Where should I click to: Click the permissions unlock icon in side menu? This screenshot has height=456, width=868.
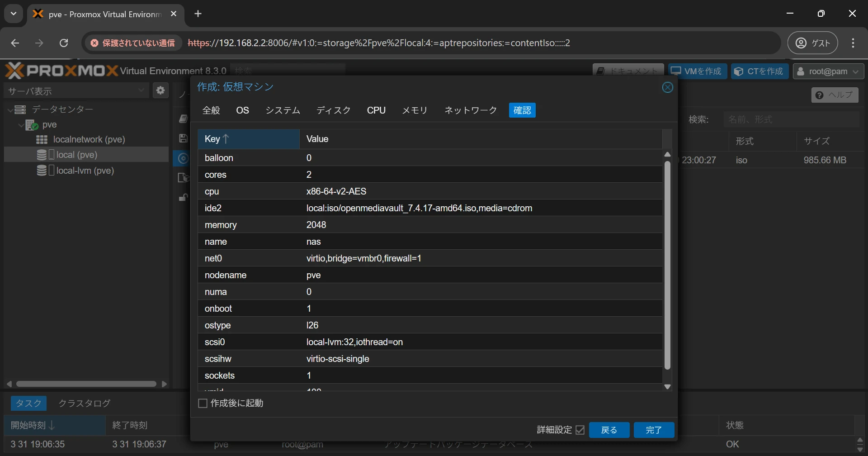[x=184, y=197]
